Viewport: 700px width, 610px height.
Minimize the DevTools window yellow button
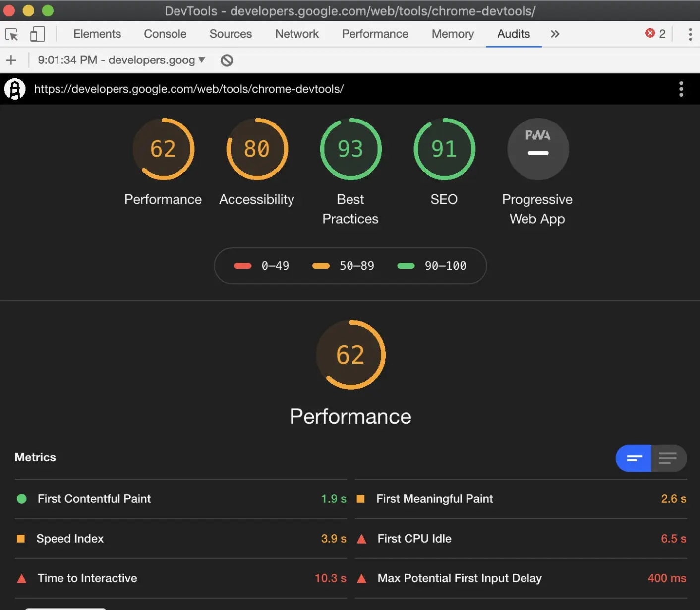point(28,10)
